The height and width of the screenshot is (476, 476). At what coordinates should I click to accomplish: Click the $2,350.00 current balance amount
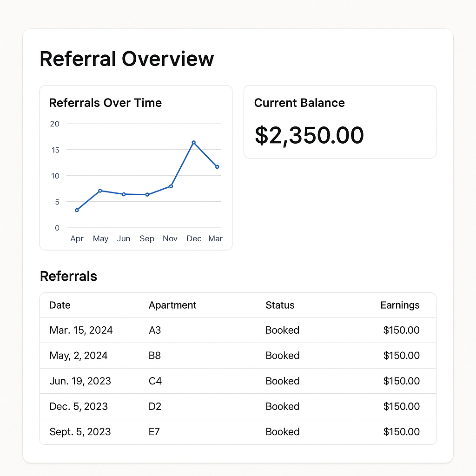(x=309, y=135)
